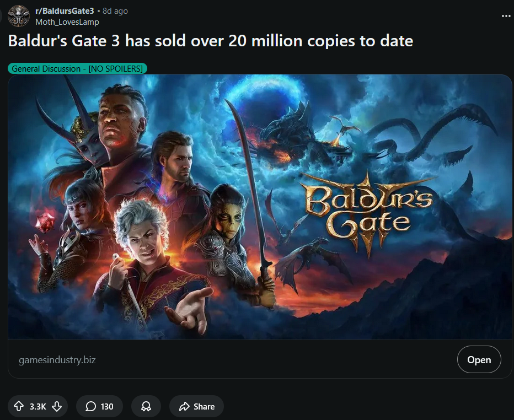The image size is (514, 420).
Task: Upvote the Baldur's Gate 3 post
Action: click(x=19, y=406)
